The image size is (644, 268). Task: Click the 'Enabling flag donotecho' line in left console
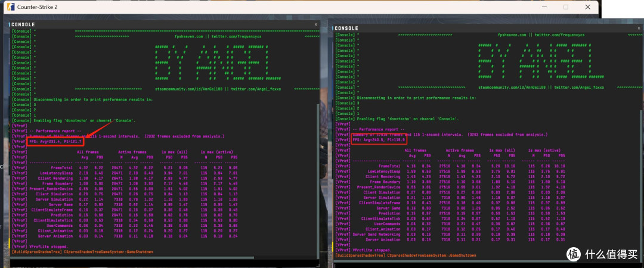[74, 120]
